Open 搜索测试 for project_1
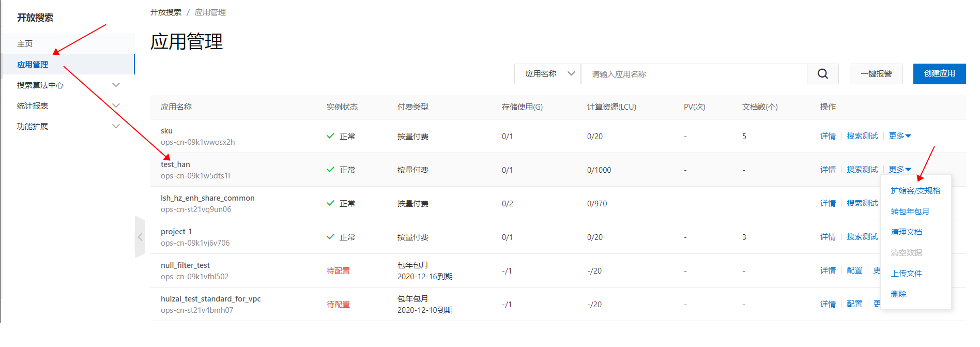Viewport: 980px width, 347px height. (862, 237)
